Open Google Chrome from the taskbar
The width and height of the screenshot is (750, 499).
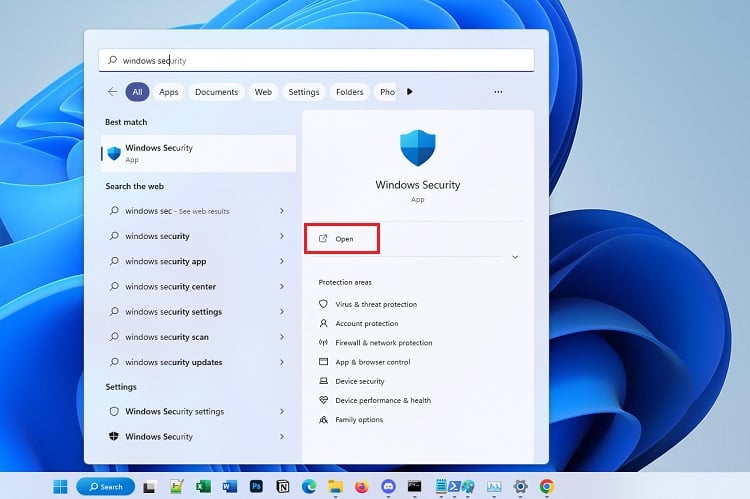[547, 487]
